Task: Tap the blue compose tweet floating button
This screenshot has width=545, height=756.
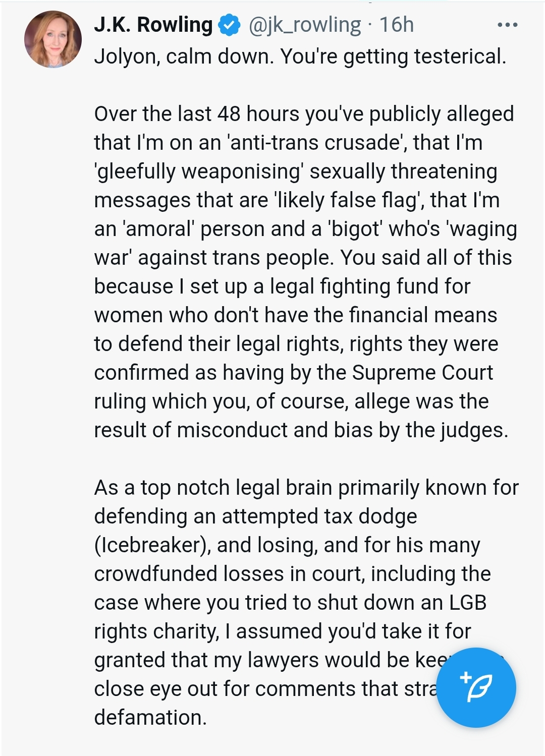Action: 476,687
